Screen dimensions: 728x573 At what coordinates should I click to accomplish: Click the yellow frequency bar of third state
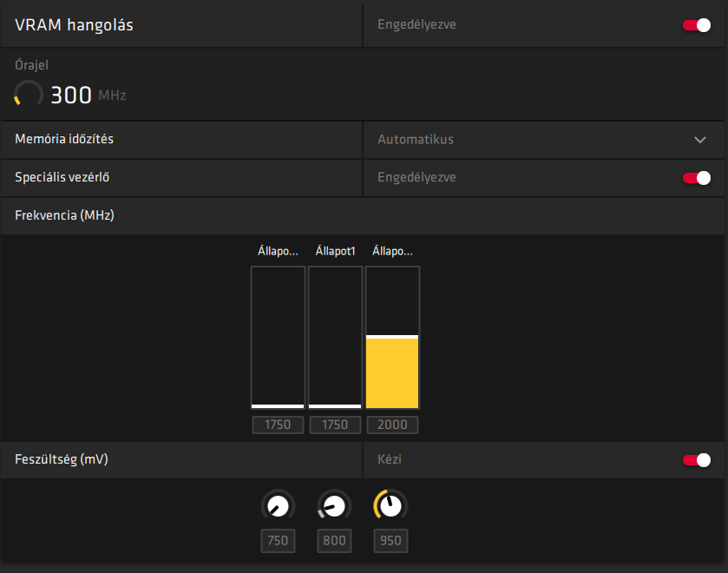coord(392,372)
